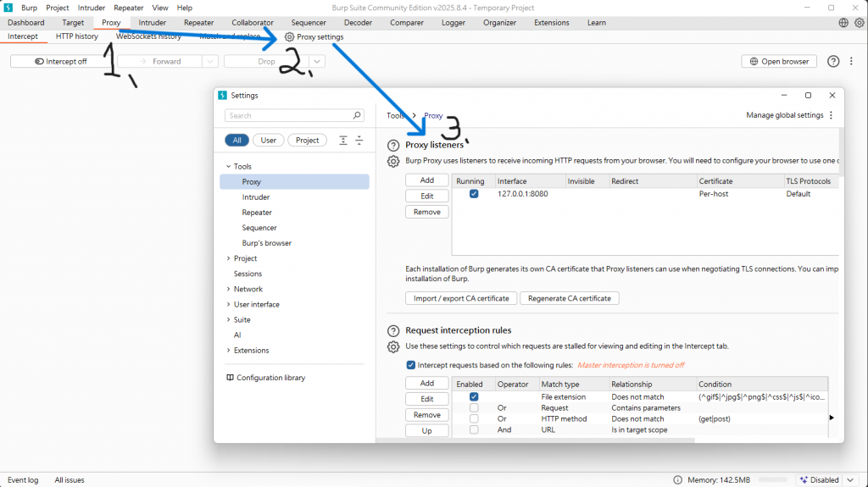Expand the Extensions tree section
This screenshot has width=868, height=487.
[x=228, y=351]
